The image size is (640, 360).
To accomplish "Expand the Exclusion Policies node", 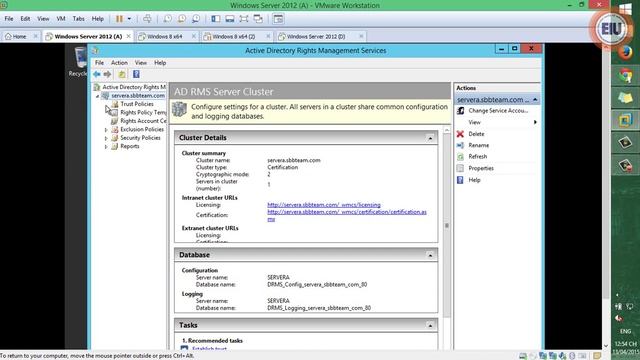I will (x=106, y=129).
